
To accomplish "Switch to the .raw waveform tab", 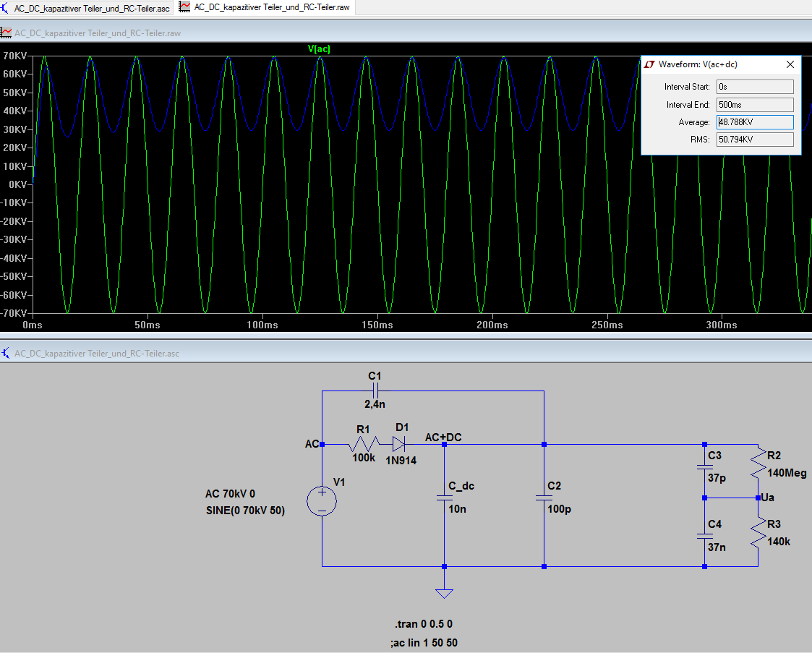I will (265, 7).
